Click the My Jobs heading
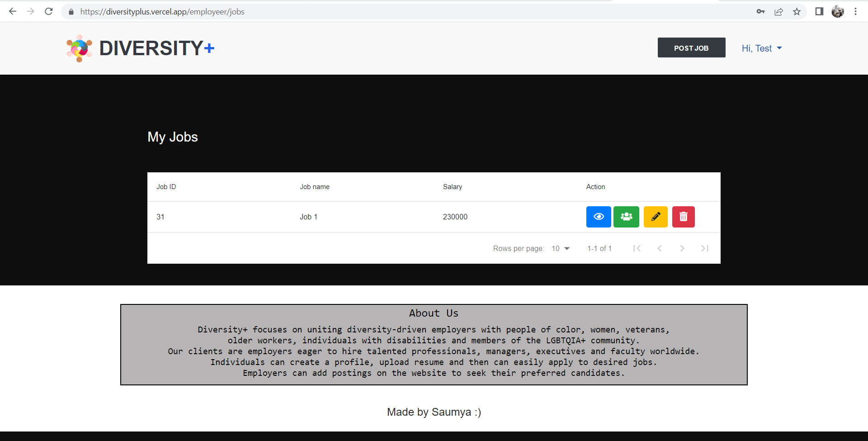Viewport: 868px width, 441px height. click(x=173, y=137)
